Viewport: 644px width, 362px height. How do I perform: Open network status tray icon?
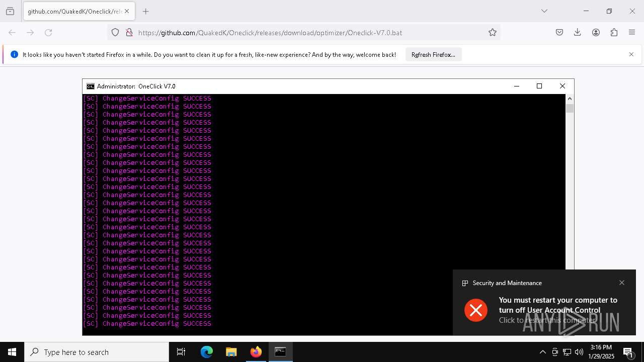coord(567,352)
